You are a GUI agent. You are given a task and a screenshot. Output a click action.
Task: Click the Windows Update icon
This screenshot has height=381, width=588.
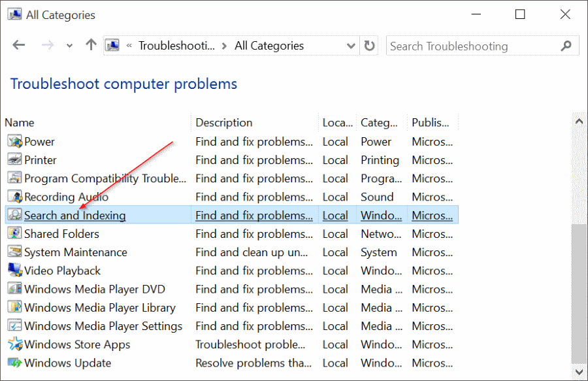point(15,363)
